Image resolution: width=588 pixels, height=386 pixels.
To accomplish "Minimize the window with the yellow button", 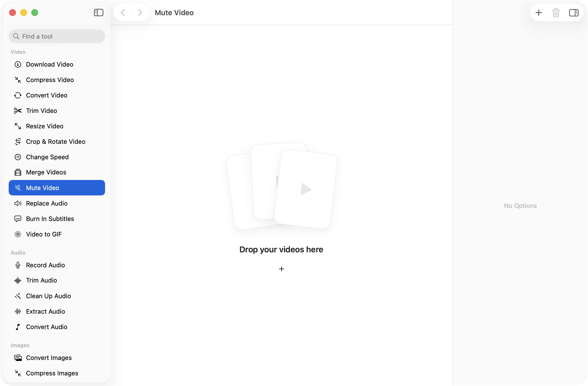I will click(24, 13).
